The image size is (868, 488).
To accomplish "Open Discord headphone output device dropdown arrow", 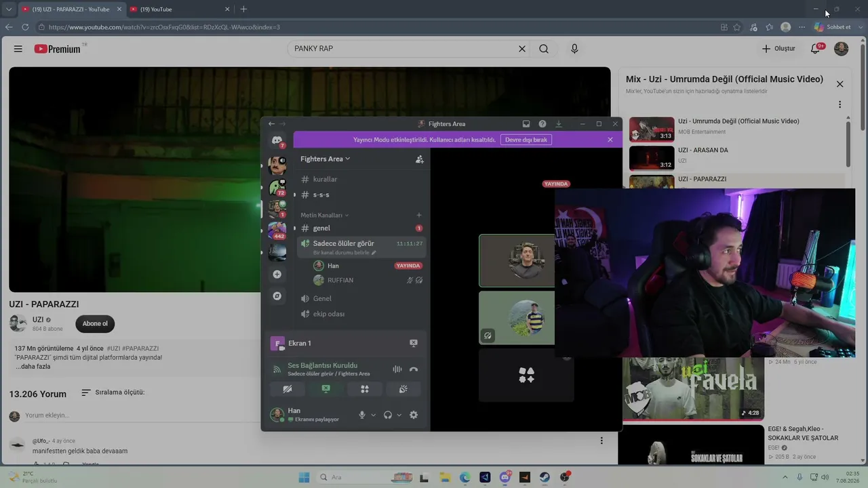I will tap(399, 415).
